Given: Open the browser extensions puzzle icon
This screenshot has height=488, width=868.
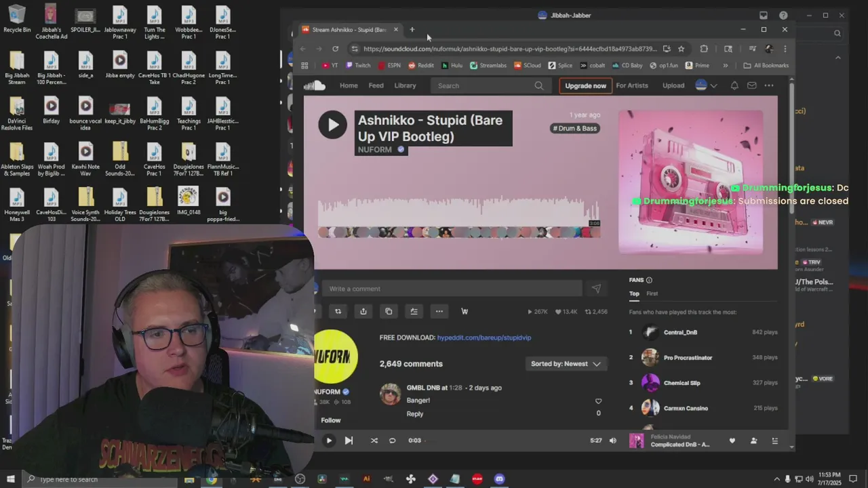Looking at the screenshot, I should tap(704, 49).
